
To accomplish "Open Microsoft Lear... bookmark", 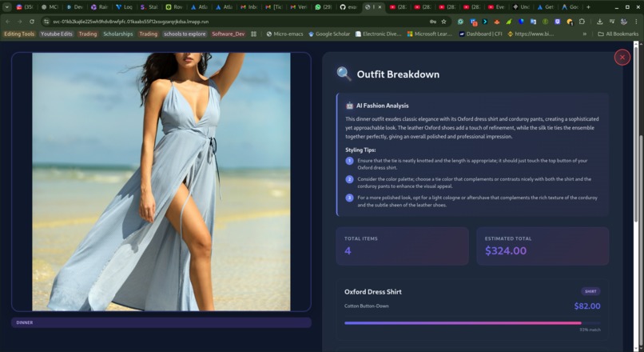I will pos(429,34).
